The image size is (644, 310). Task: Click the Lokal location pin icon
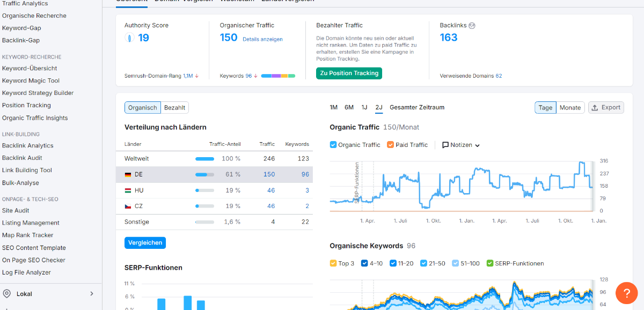click(7, 293)
